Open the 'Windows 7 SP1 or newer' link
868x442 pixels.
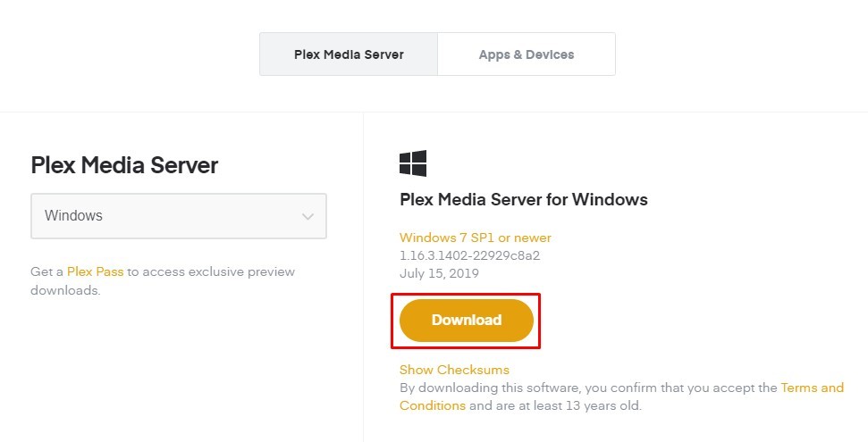476,238
